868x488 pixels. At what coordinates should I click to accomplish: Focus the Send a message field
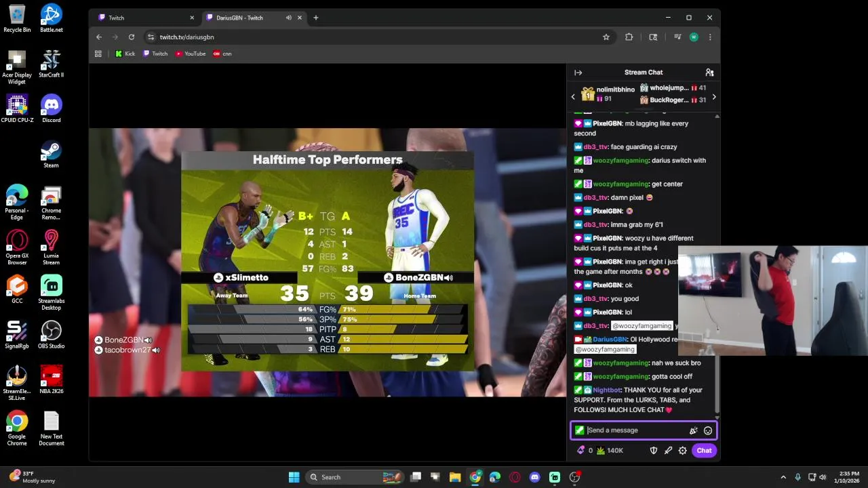pyautogui.click(x=636, y=430)
